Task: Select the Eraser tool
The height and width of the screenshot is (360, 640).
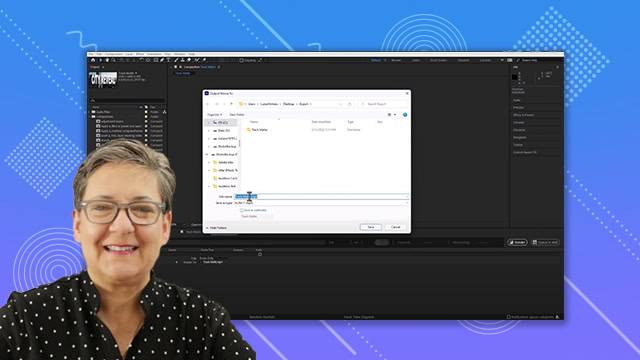Action: tap(189, 60)
